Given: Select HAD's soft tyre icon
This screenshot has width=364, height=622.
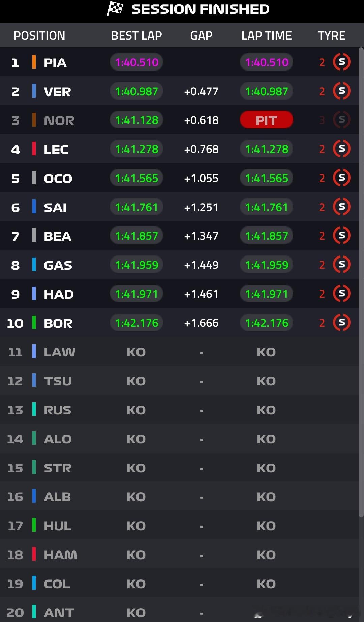Looking at the screenshot, I should 342,293.
